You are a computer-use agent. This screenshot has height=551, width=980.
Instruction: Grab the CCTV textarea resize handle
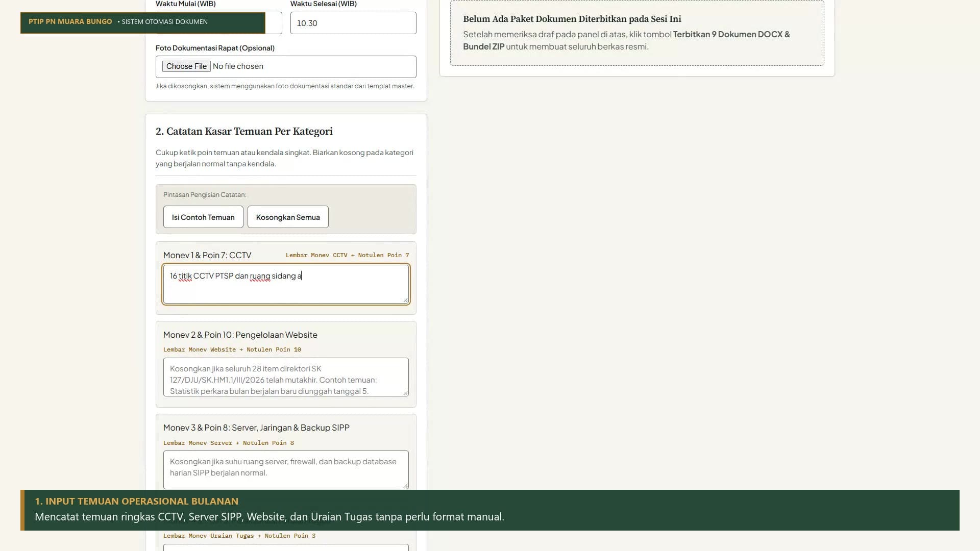[x=406, y=300]
